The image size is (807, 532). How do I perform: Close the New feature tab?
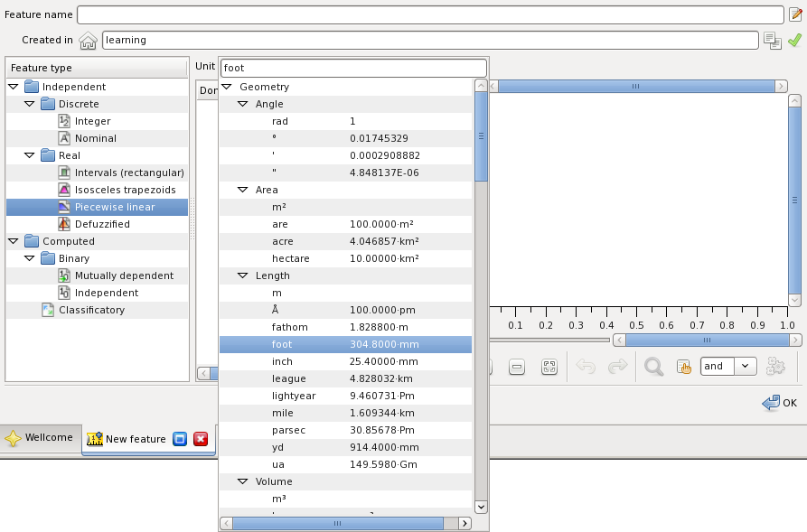(x=201, y=439)
